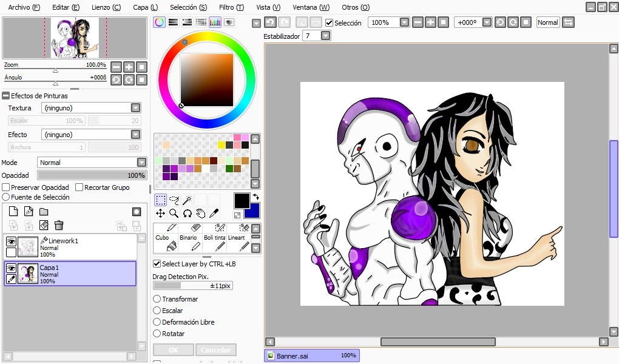
Task: Open the rotation angle dropdown
Action: click(x=487, y=22)
